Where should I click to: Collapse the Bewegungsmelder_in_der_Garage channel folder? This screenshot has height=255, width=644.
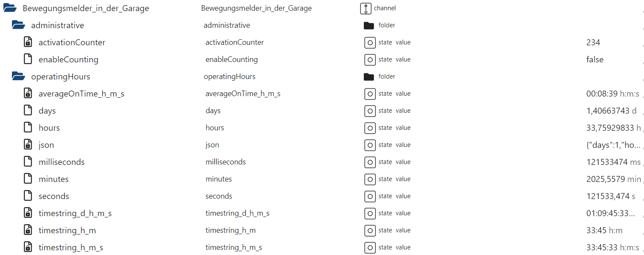click(x=10, y=8)
